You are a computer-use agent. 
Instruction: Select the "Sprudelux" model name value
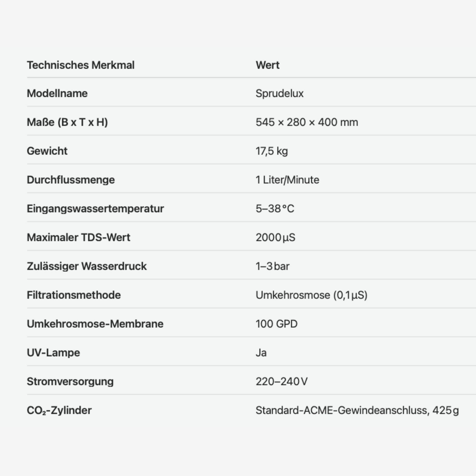point(280,93)
